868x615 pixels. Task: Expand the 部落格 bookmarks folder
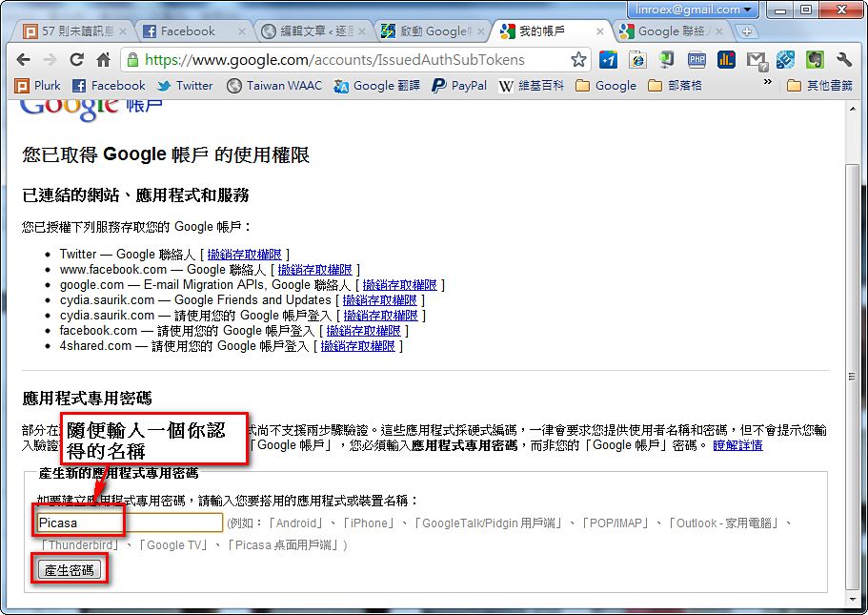point(675,86)
